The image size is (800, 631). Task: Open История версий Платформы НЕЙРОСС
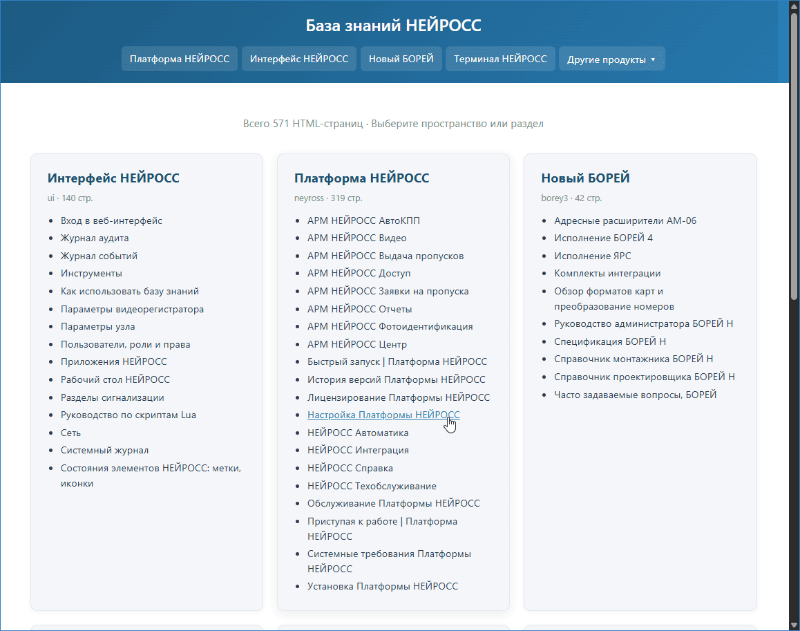(396, 380)
